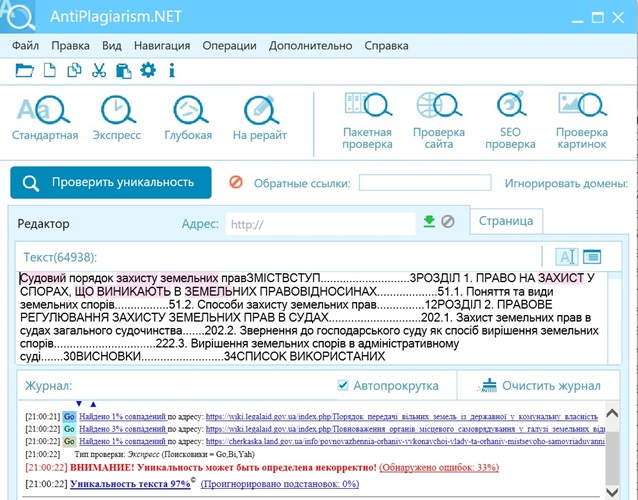The height and width of the screenshot is (500, 638).
Task: Open the Операции menu
Action: (x=229, y=46)
